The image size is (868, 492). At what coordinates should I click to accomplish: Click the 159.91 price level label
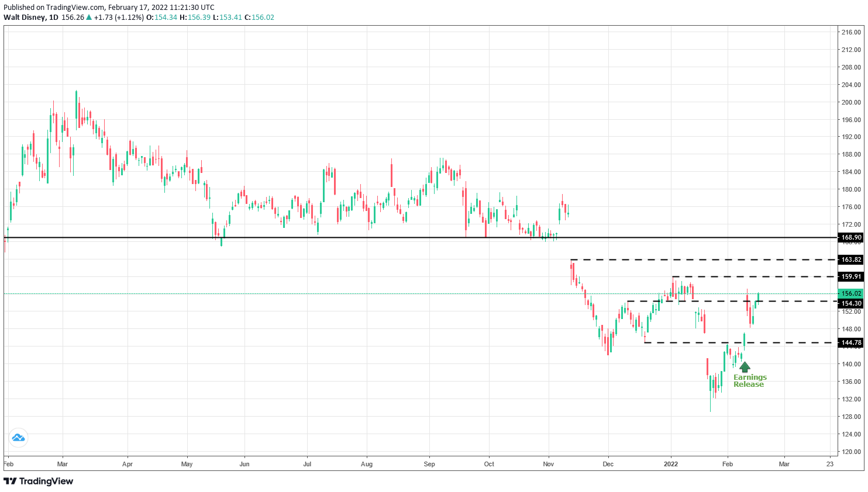(x=851, y=276)
